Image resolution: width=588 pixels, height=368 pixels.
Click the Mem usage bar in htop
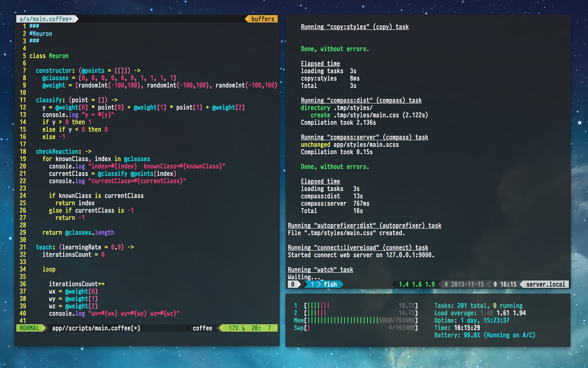pyautogui.click(x=356, y=321)
